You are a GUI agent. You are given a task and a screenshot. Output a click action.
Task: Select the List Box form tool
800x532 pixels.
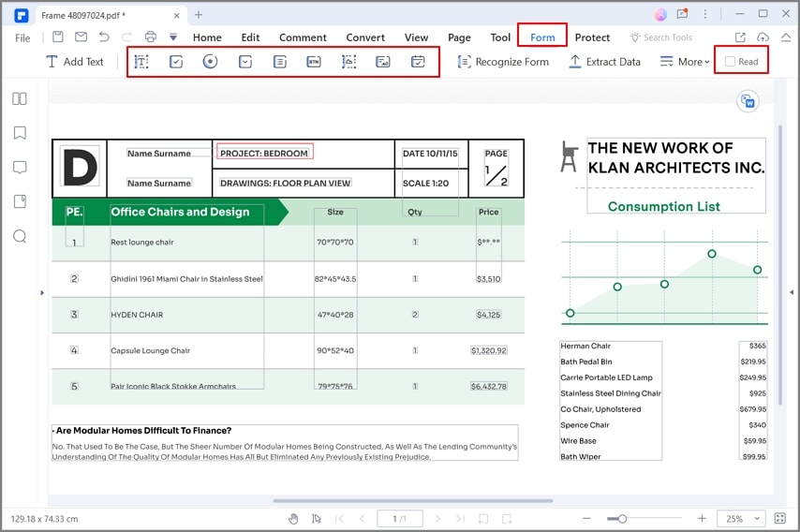[x=279, y=62]
